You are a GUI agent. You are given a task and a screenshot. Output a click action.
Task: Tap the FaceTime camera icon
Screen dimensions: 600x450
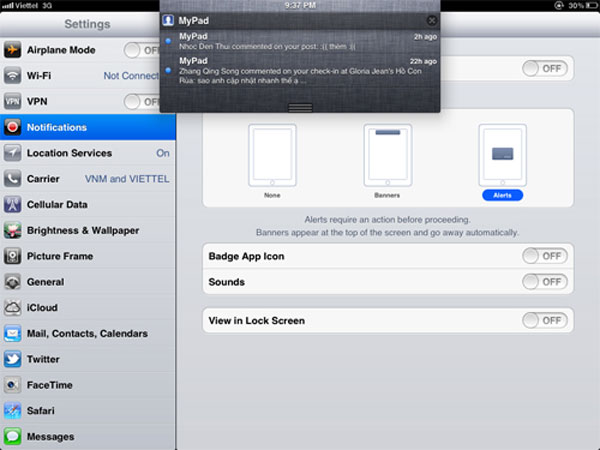pyautogui.click(x=12, y=385)
